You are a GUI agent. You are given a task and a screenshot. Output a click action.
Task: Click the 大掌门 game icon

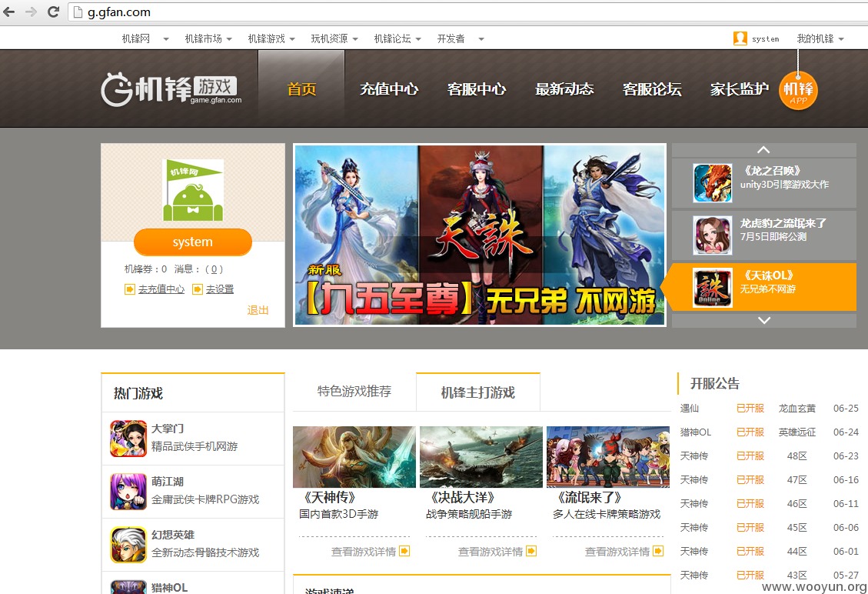coord(128,439)
